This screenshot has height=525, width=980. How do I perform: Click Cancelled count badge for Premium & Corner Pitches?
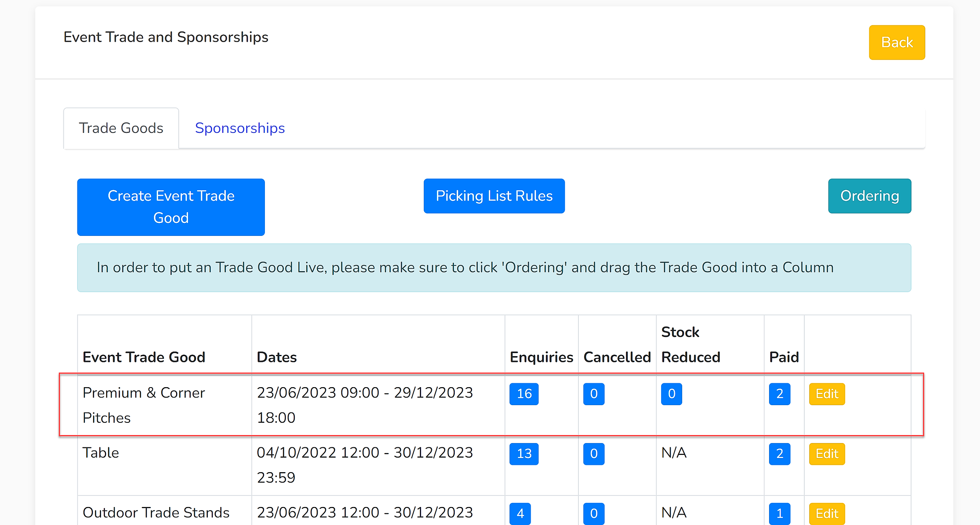tap(594, 394)
